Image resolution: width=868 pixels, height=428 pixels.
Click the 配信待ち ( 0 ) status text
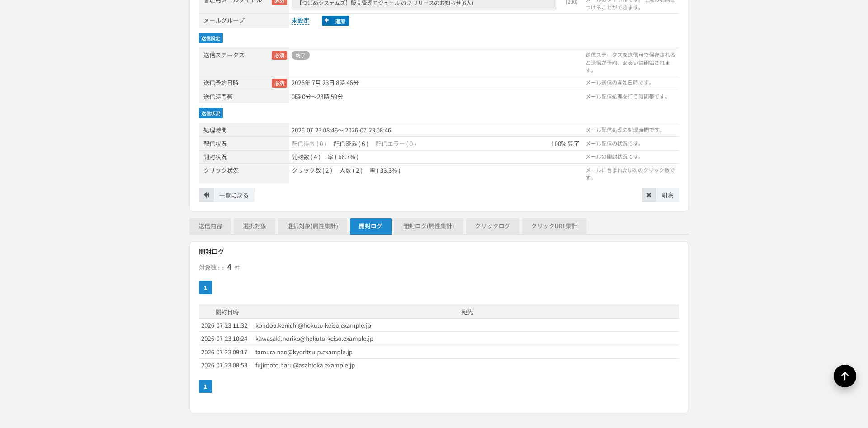pos(309,144)
